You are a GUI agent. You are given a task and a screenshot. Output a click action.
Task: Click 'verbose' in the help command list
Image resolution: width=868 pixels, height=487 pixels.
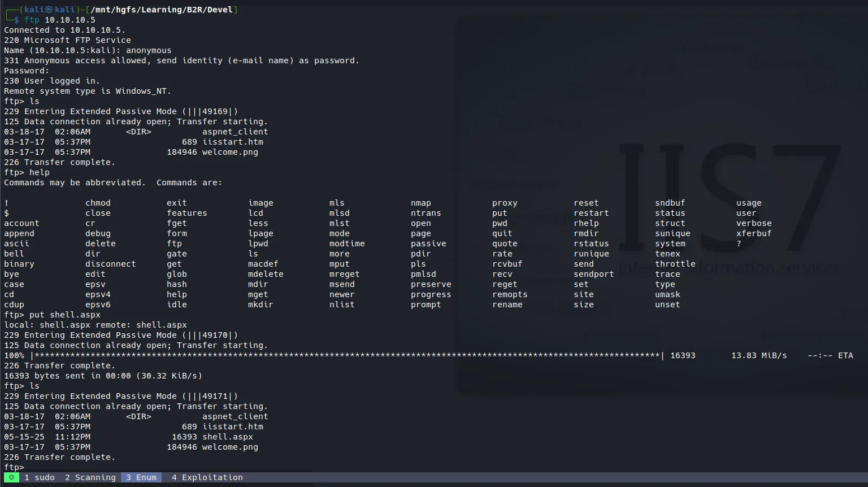pos(754,223)
